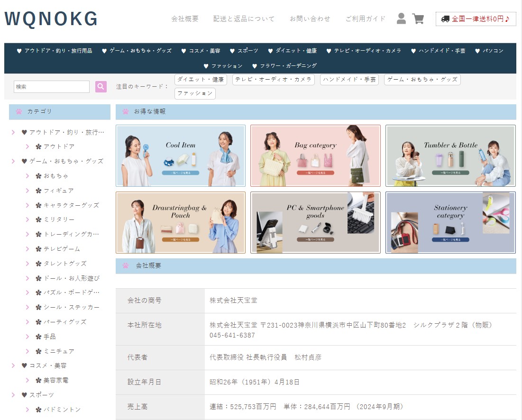
Task: Expand アウトドア・釣り・旅行 category chevron in sidebar
Action: pos(13,132)
